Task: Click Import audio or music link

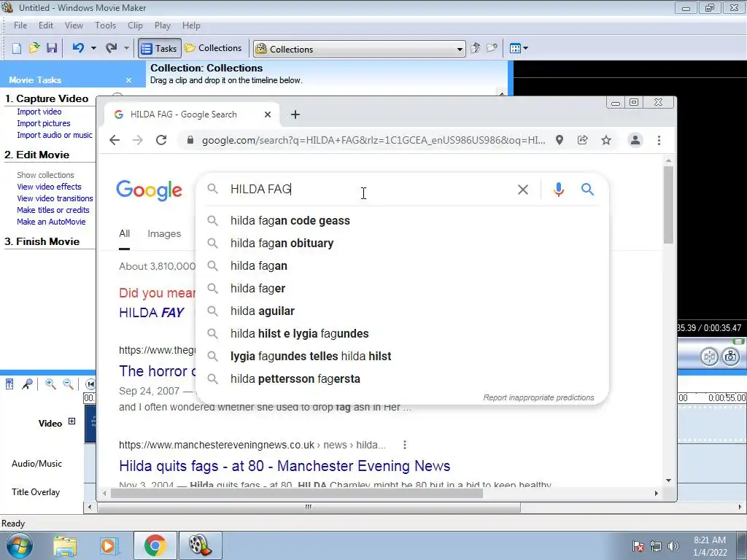Action: tap(55, 135)
